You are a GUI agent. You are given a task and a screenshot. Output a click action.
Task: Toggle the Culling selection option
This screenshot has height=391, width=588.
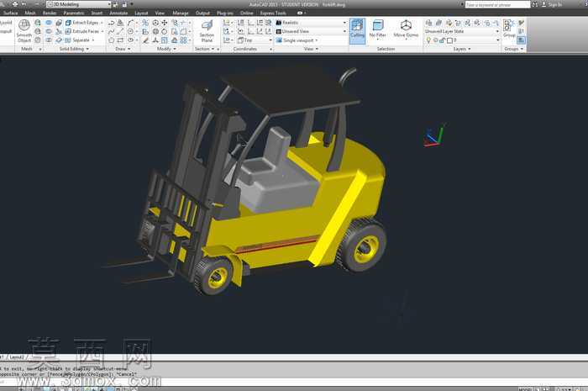[357, 31]
